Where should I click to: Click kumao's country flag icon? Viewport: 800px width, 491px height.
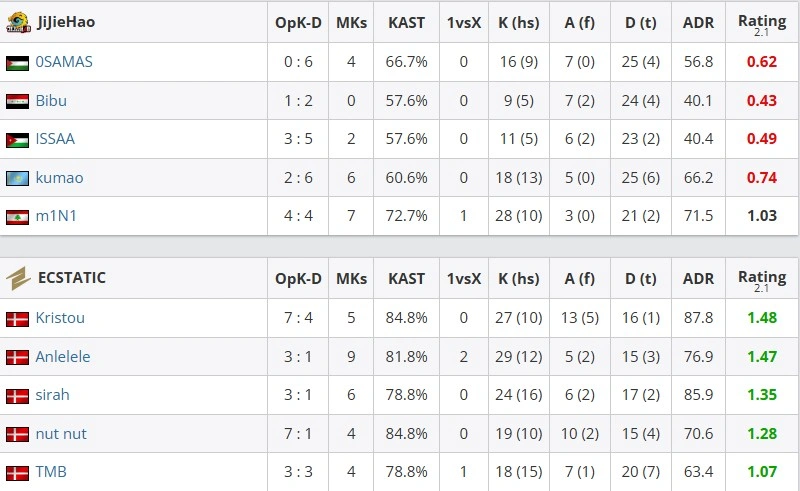click(17, 178)
